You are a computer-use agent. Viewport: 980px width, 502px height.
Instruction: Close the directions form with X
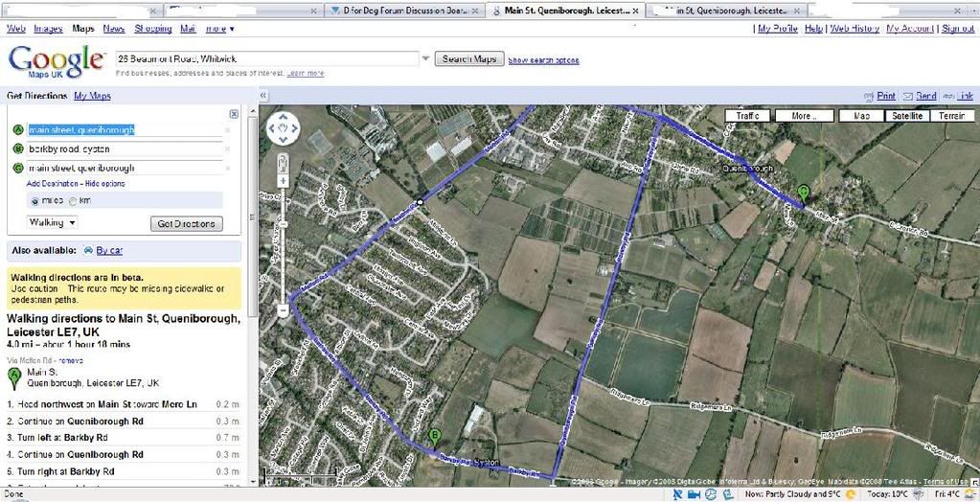(234, 114)
